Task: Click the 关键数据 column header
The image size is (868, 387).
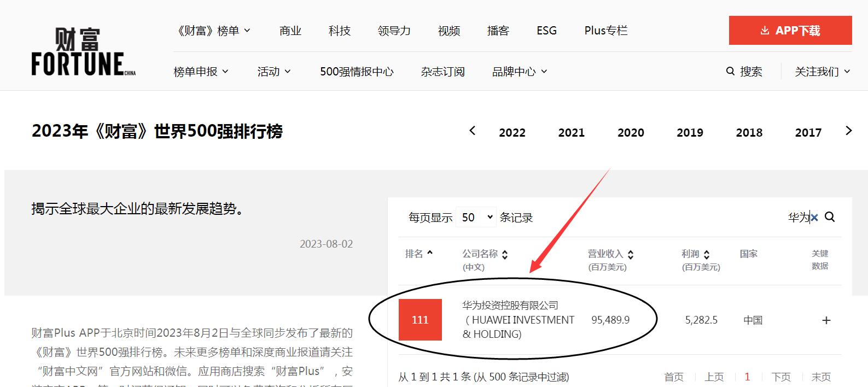Action: (x=820, y=260)
